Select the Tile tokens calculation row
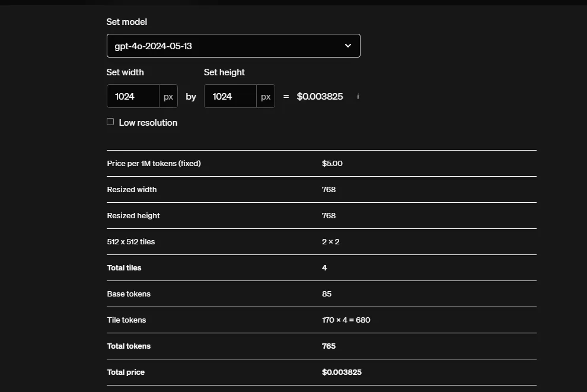Screen dimensions: 587x392 [321, 320]
